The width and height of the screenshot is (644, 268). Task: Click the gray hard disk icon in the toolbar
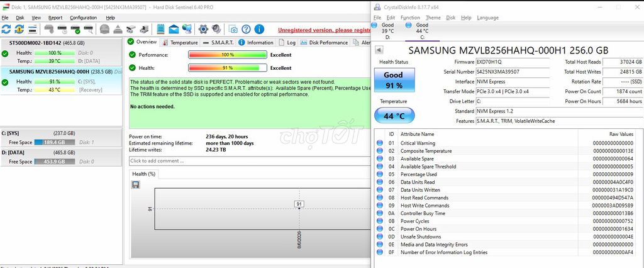tap(49, 29)
